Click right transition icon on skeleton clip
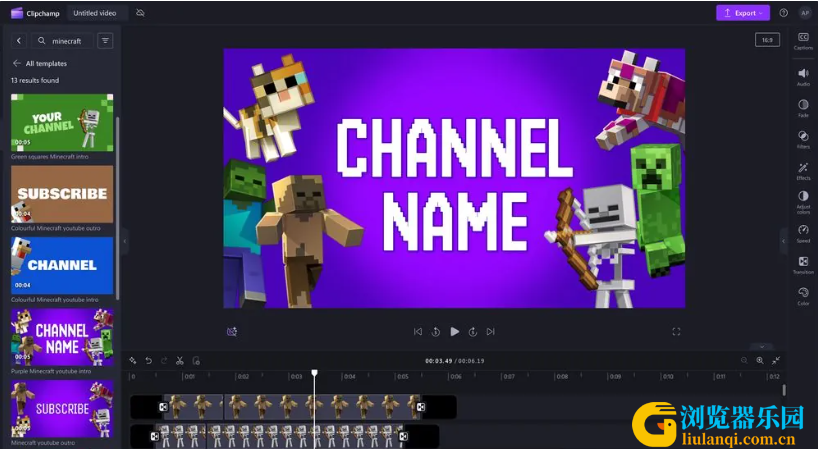The width and height of the screenshot is (818, 449). click(x=403, y=436)
